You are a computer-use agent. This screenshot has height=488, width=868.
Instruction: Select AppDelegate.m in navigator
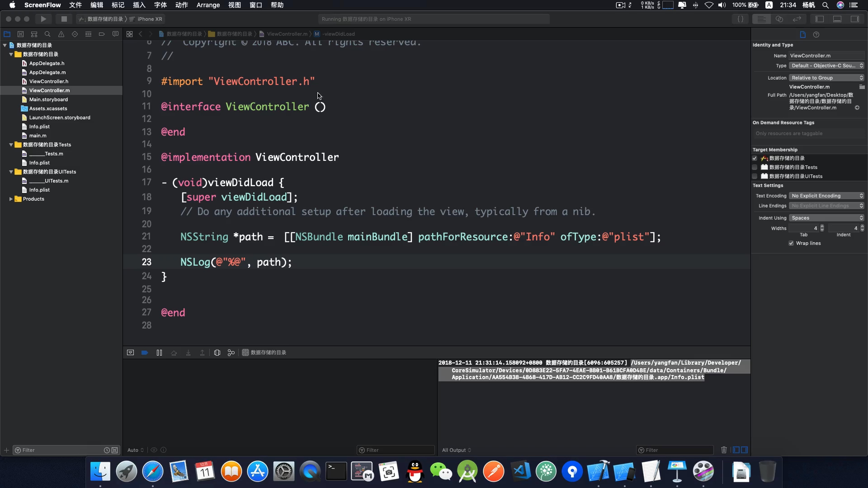(x=47, y=72)
